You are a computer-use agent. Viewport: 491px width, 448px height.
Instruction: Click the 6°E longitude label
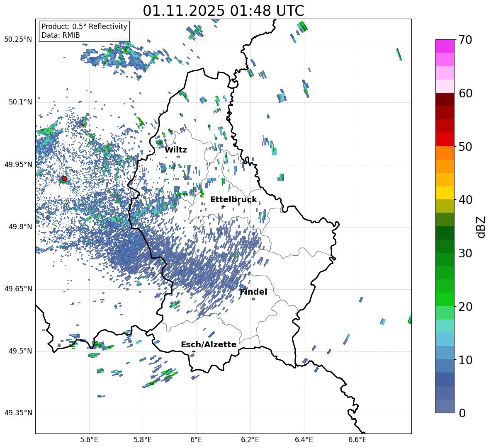pyautogui.click(x=196, y=440)
